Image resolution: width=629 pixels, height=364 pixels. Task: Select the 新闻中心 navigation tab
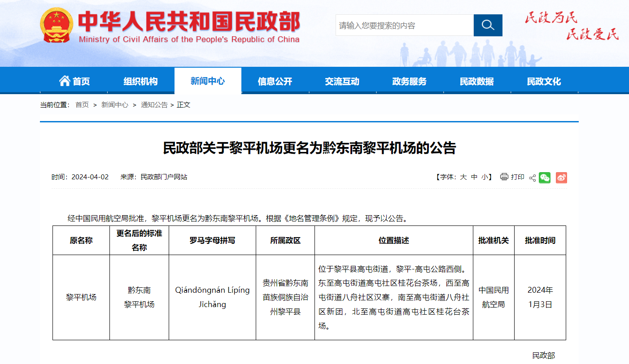208,81
